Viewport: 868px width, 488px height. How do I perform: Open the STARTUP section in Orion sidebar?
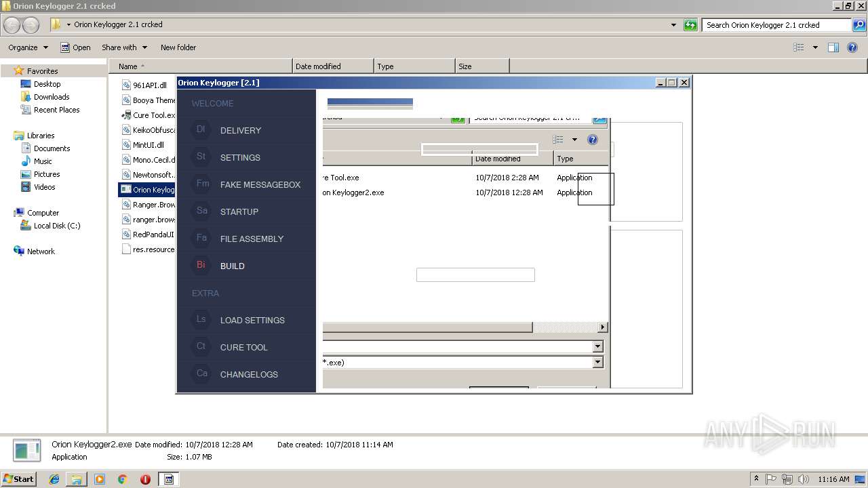click(239, 211)
